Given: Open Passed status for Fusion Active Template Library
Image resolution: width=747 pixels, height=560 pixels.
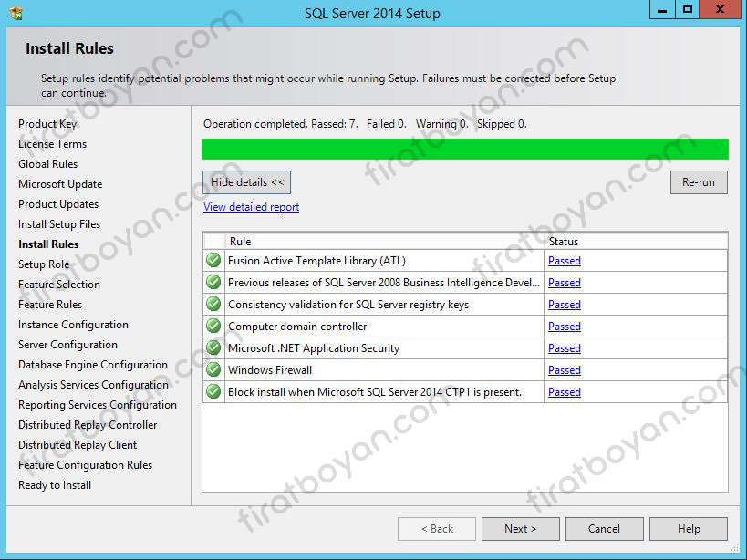Looking at the screenshot, I should (565, 261).
